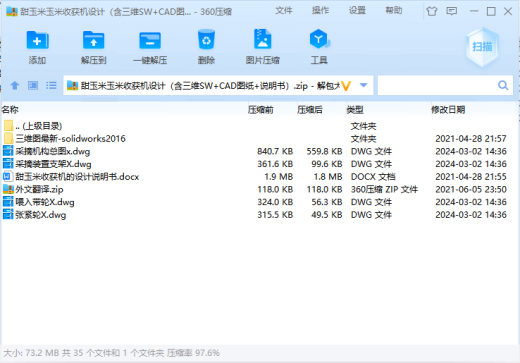Image resolution: width=520 pixels, height=363 pixels.
Task: Click the 一键解压 one-click extract icon
Action: coord(150,41)
